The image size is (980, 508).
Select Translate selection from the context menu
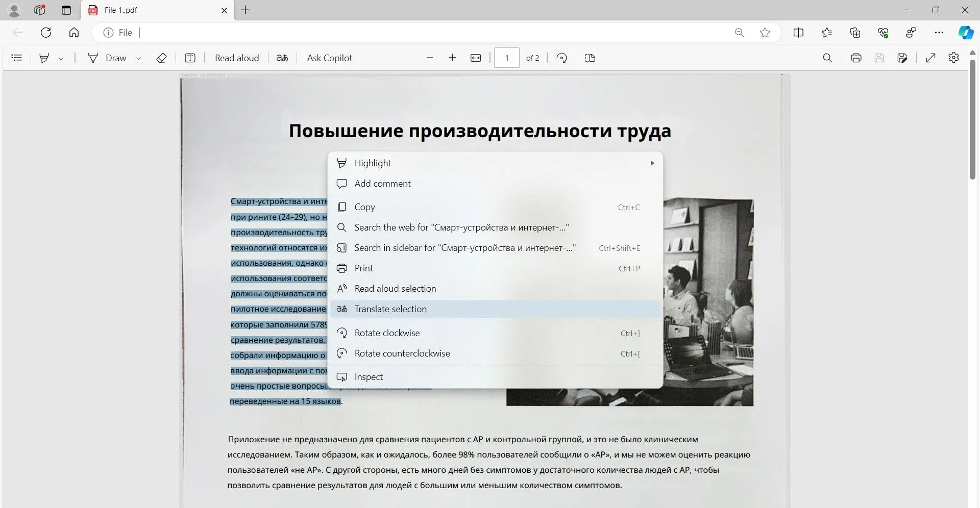pyautogui.click(x=390, y=309)
